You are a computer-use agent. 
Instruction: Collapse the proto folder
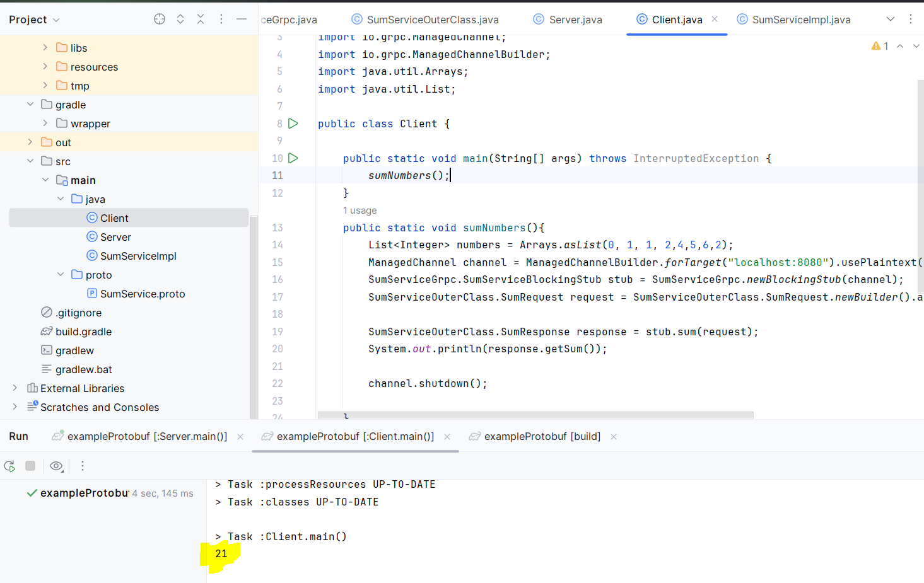[60, 274]
